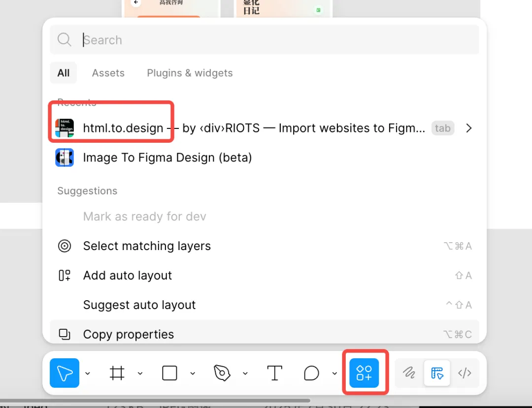532x408 pixels.
Task: Select the Frame tool
Action: click(117, 373)
